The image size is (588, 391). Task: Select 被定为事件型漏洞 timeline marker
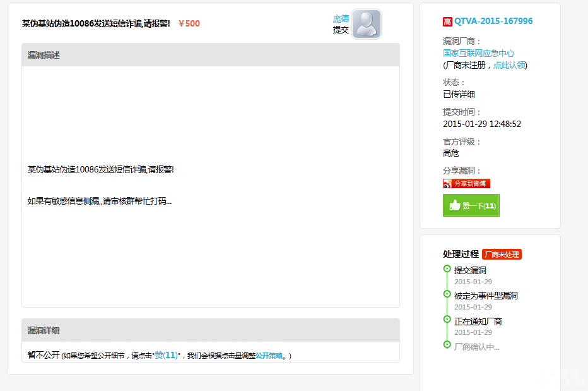pyautogui.click(x=447, y=294)
